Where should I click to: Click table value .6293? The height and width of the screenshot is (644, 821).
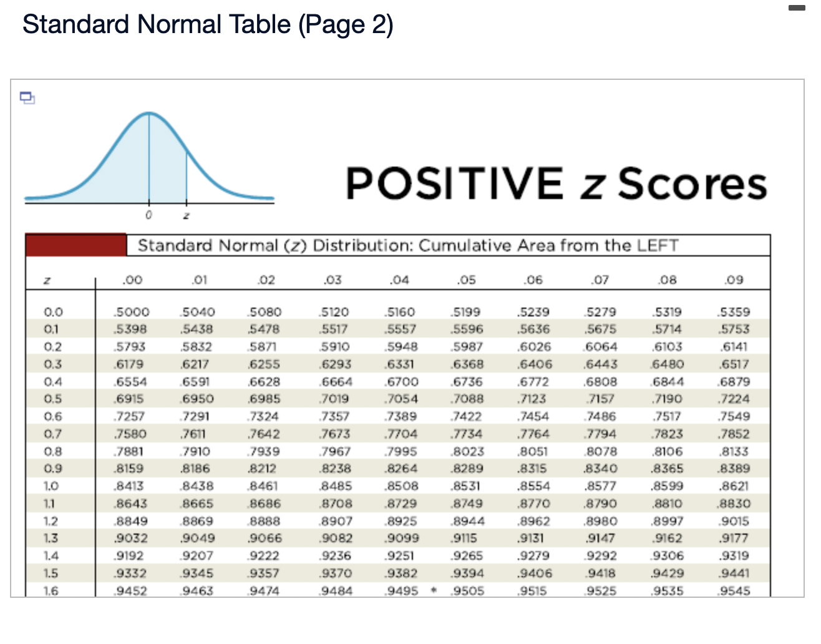tap(334, 364)
